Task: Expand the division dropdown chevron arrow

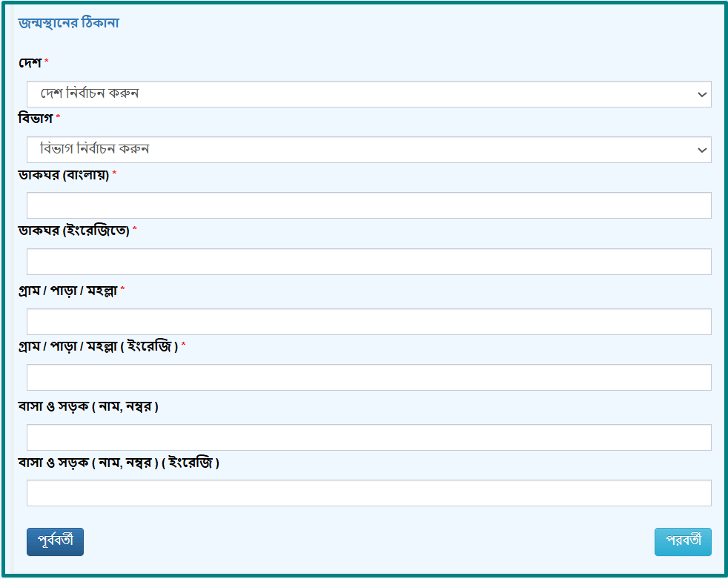Action: click(703, 150)
